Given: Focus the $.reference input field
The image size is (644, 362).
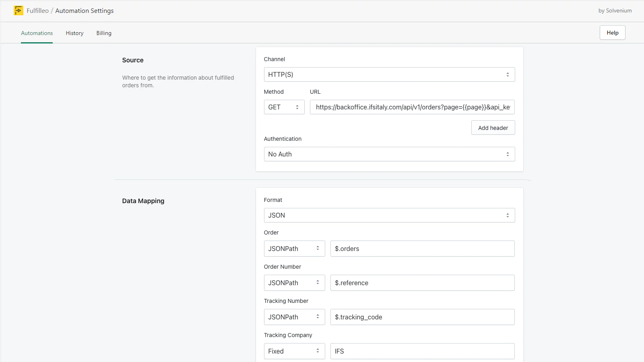Looking at the screenshot, I should [422, 283].
